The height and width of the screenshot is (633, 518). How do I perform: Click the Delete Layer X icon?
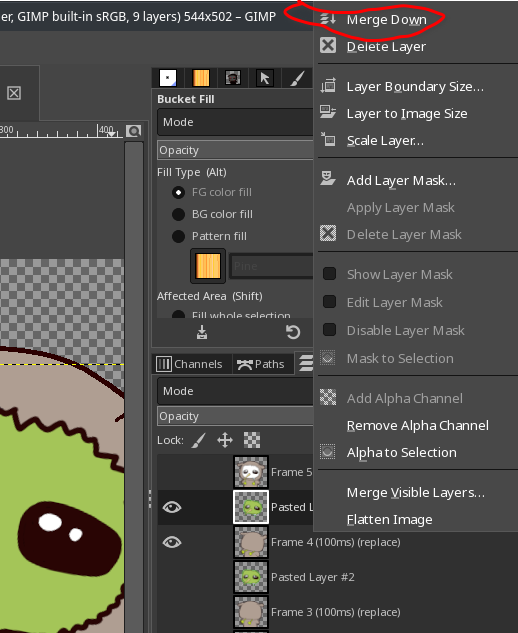[x=328, y=46]
